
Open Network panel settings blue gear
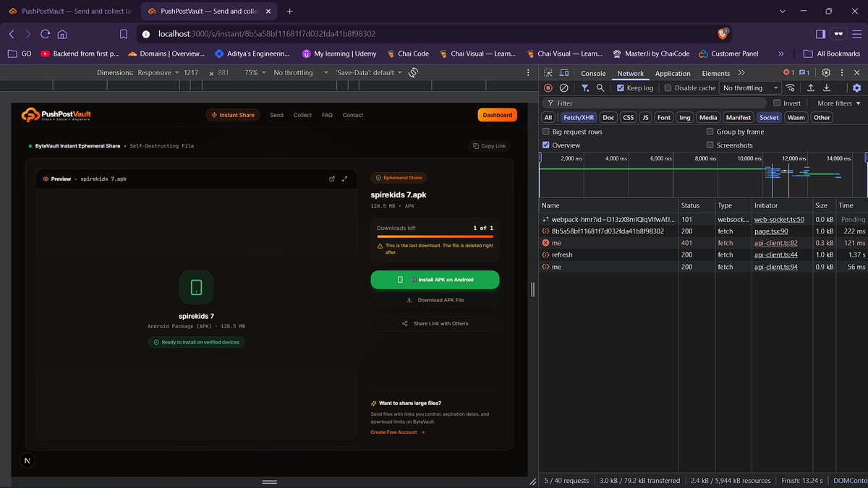pyautogui.click(x=857, y=87)
